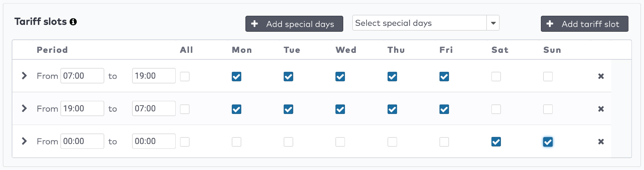Delete the 07:00 to 19:00 tariff slot

click(601, 76)
